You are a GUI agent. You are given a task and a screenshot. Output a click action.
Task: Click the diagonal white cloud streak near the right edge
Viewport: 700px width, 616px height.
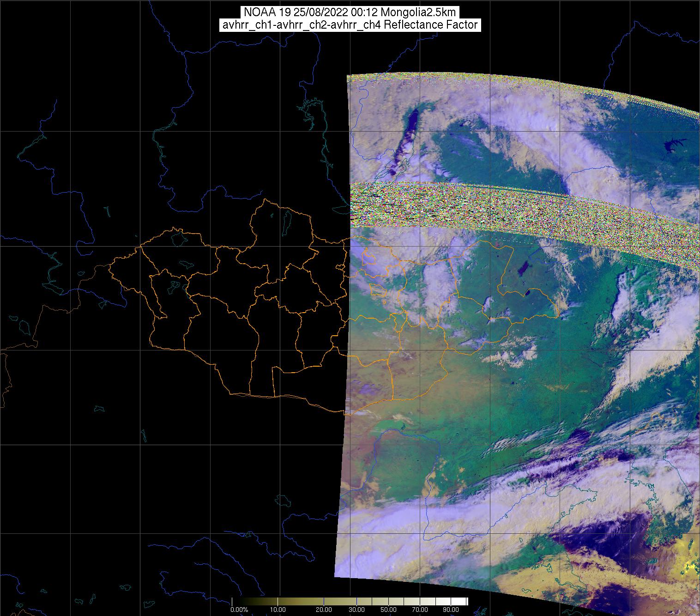[646, 351]
